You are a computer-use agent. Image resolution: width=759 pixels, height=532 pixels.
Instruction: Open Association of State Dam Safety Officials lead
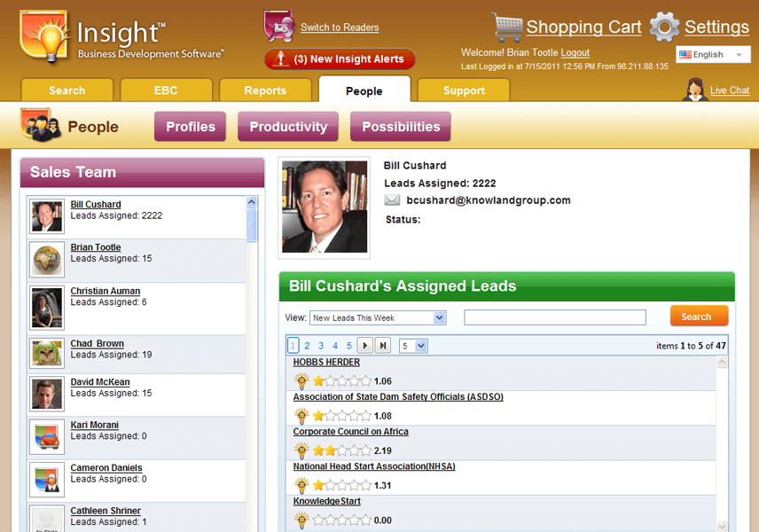(x=398, y=396)
